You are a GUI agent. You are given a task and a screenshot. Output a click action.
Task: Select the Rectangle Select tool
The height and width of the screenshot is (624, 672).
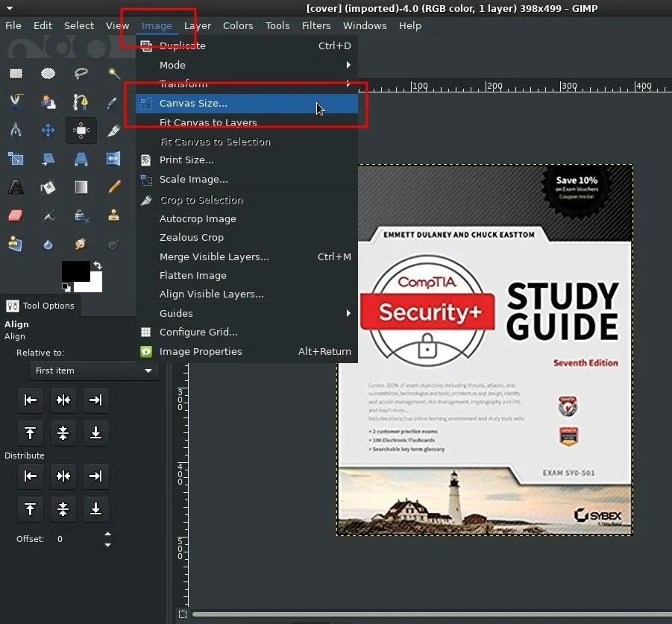16,74
